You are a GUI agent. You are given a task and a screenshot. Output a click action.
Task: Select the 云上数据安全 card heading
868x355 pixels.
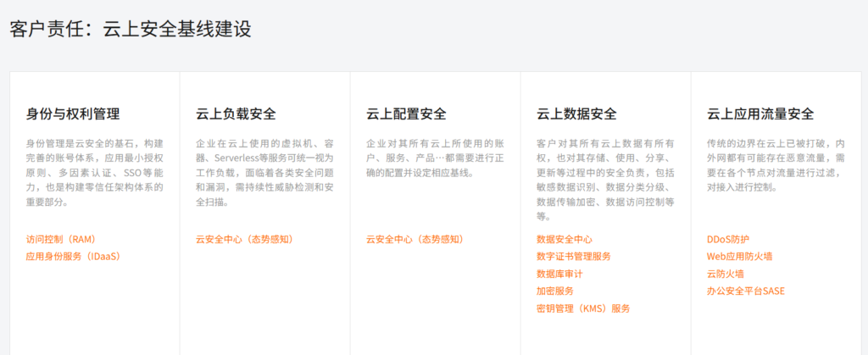tap(576, 114)
